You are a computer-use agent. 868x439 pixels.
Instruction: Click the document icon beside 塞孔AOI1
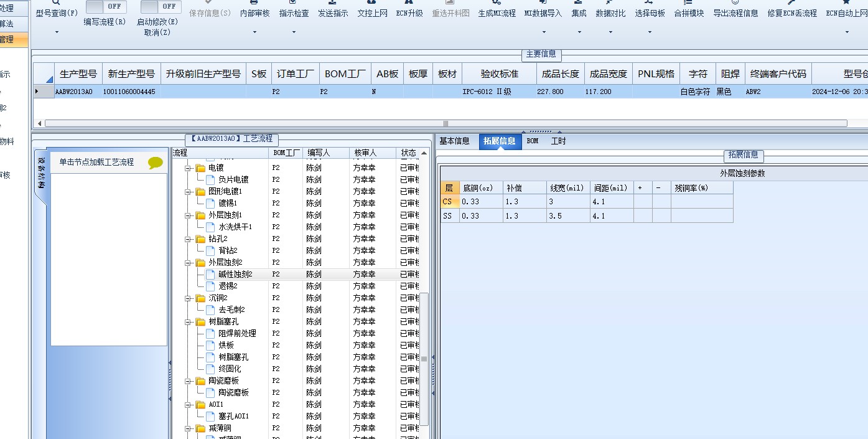pyautogui.click(x=211, y=416)
